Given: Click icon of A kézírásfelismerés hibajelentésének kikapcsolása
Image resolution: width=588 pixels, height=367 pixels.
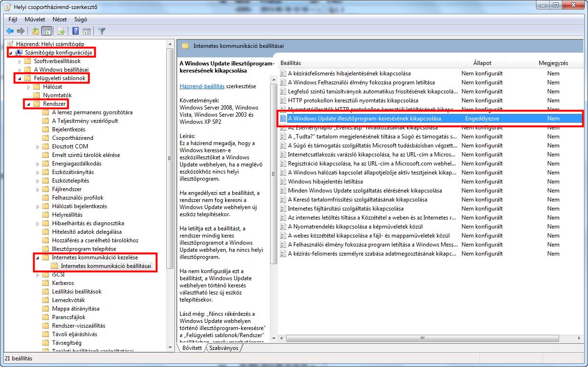Looking at the screenshot, I should point(283,73).
